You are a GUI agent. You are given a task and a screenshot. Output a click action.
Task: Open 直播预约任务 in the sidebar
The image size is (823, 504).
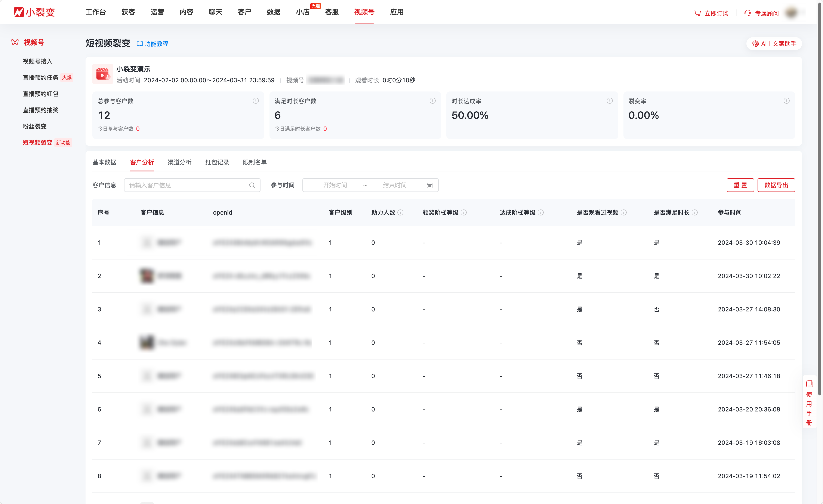(40, 77)
